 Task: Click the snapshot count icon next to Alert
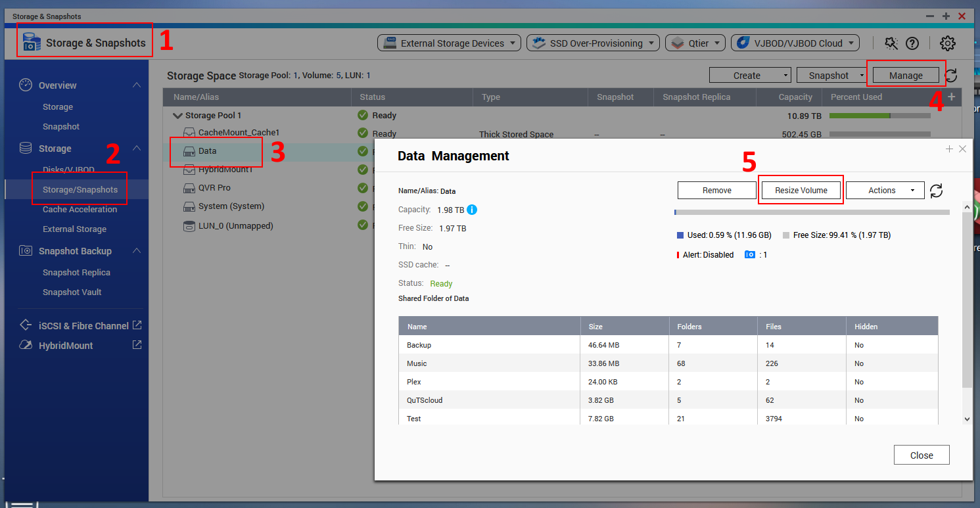coord(750,254)
